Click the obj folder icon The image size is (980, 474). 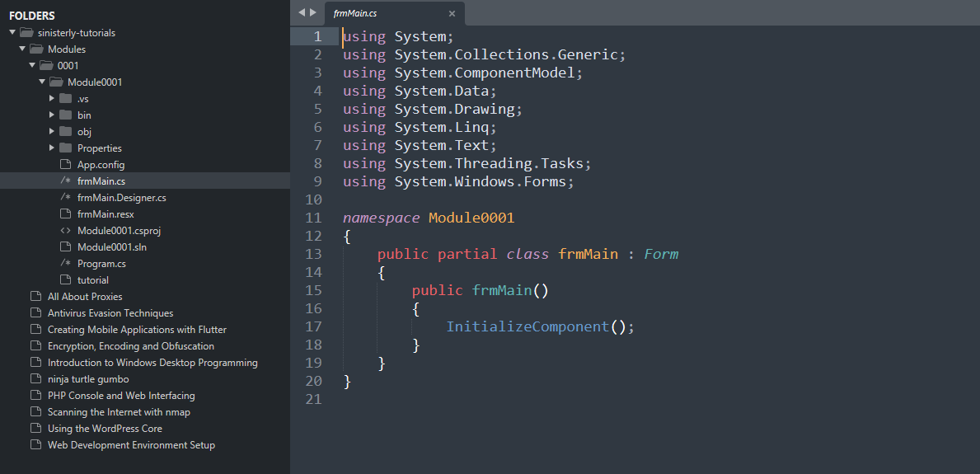pyautogui.click(x=66, y=131)
